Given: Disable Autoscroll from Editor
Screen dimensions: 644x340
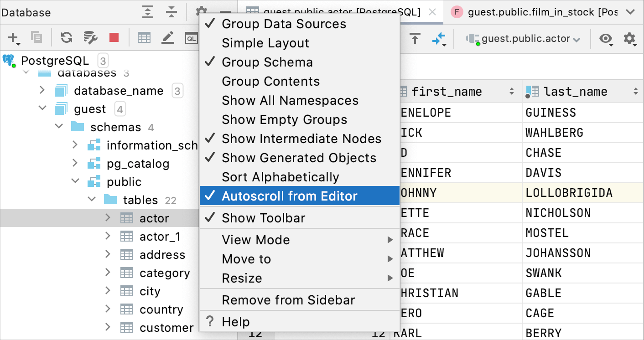Looking at the screenshot, I should click(x=289, y=196).
